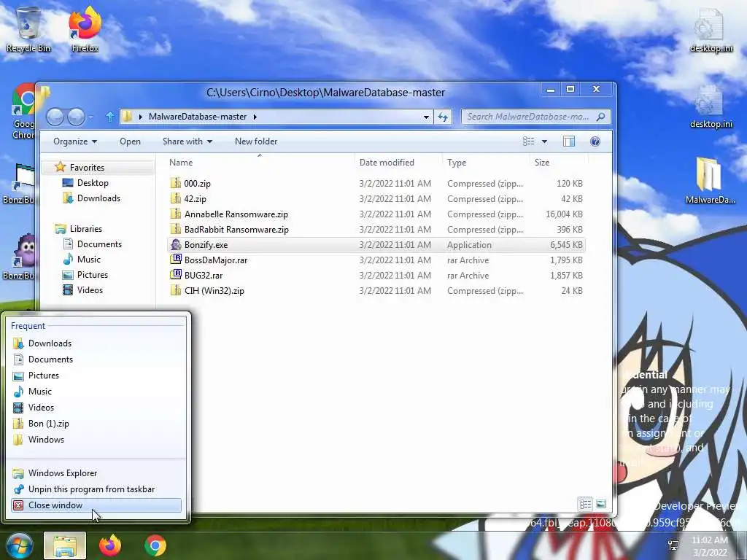Open the recent pages dropdown arrow

pos(91,117)
